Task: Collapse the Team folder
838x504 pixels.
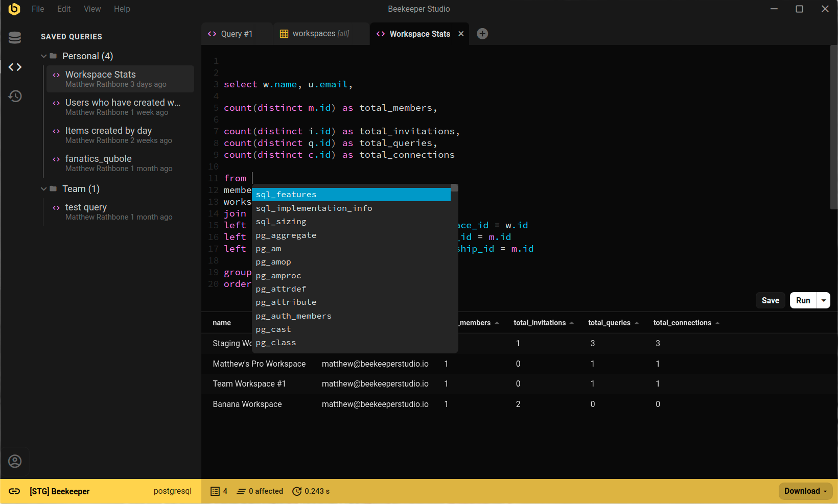Action: pyautogui.click(x=44, y=189)
